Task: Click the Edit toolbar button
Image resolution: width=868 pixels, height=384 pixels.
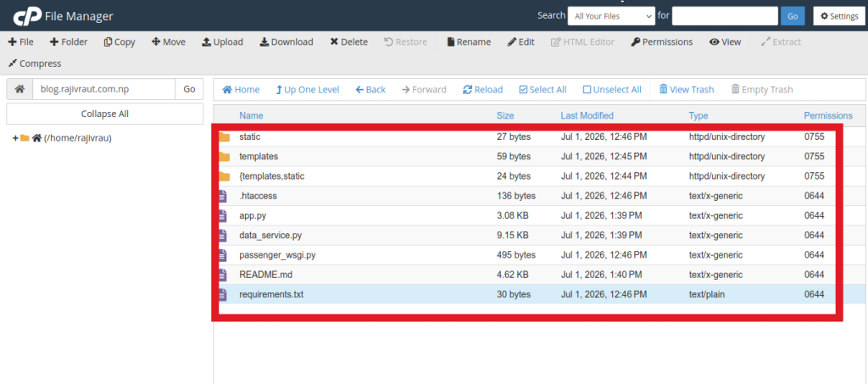Action: (521, 42)
